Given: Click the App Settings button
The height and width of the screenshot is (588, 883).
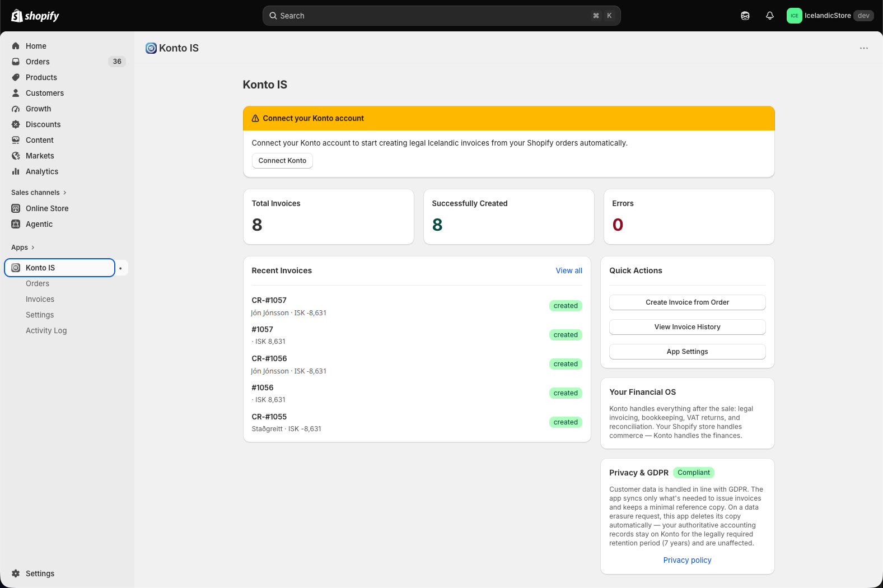Looking at the screenshot, I should coord(687,352).
